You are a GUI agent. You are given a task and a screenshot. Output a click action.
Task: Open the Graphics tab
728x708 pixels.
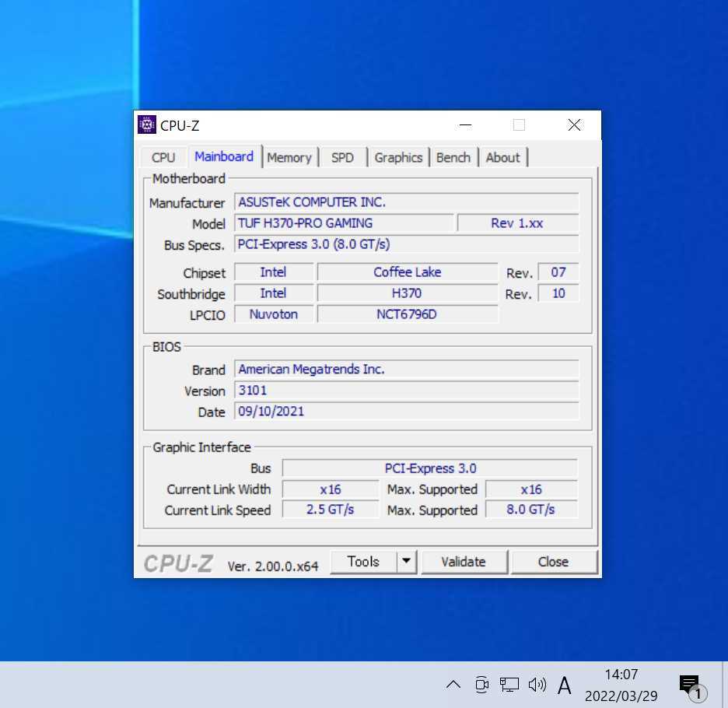point(398,157)
